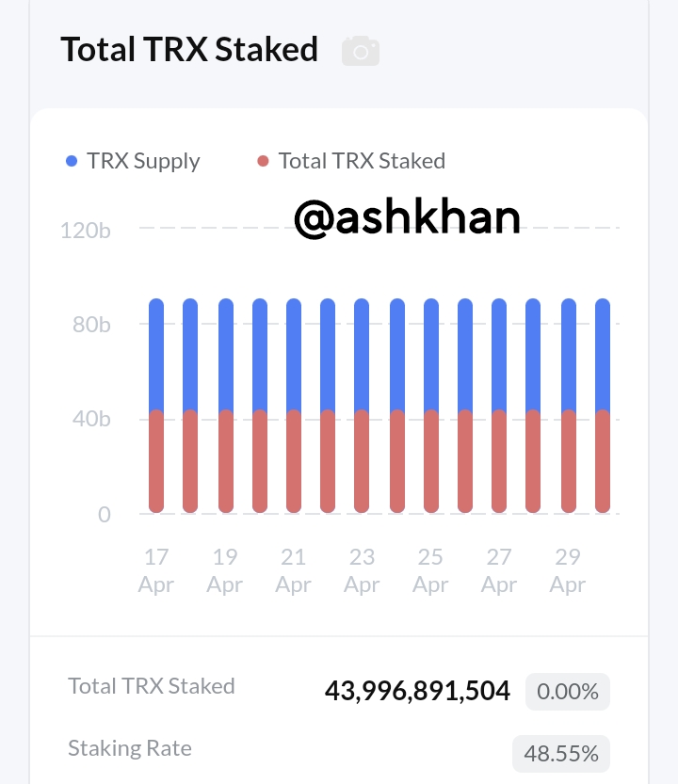Click the 120b y-axis label
Screen dimensions: 678x784
85,229
